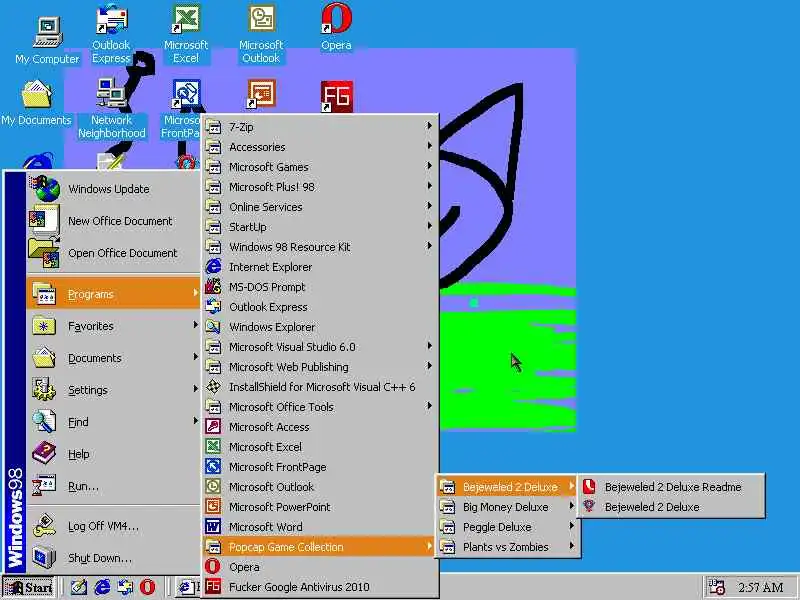
Task: Click Show Desktop quick launch icon
Action: tap(79, 587)
